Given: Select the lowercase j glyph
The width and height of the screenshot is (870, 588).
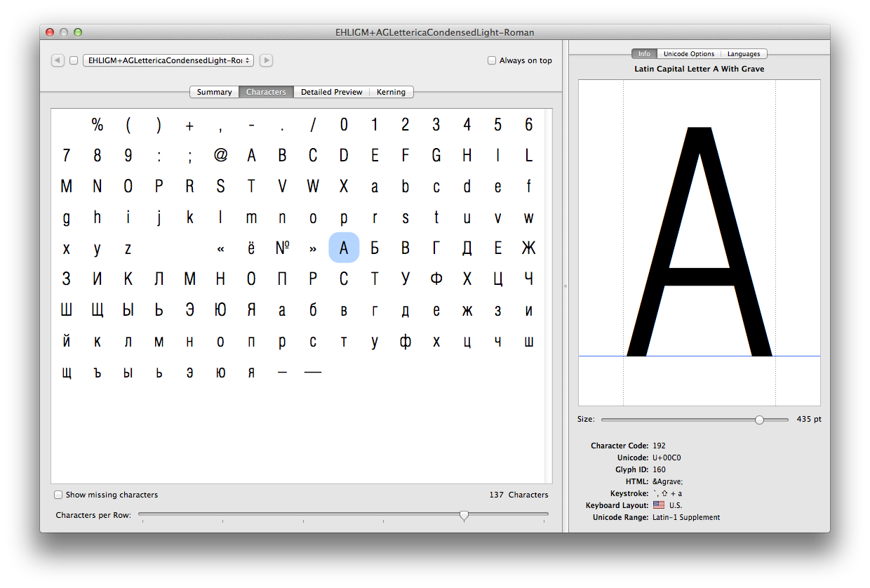Looking at the screenshot, I should (x=159, y=218).
